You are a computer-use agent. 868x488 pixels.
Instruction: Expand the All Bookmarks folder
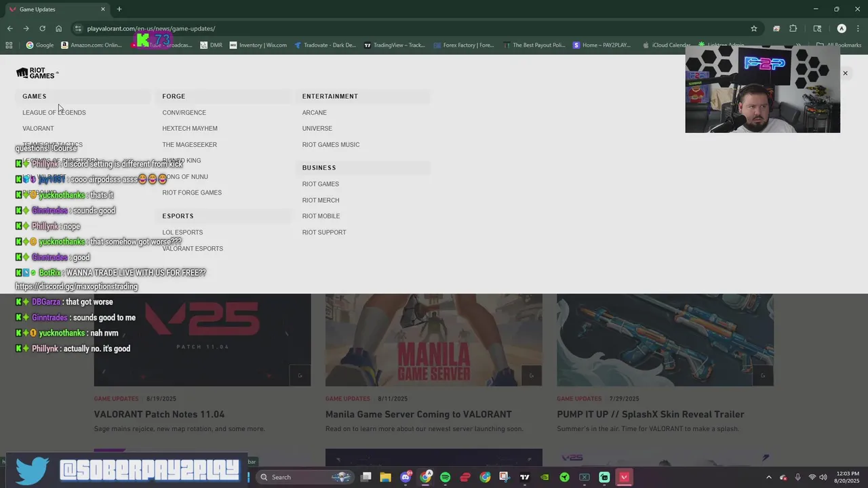coord(838,45)
